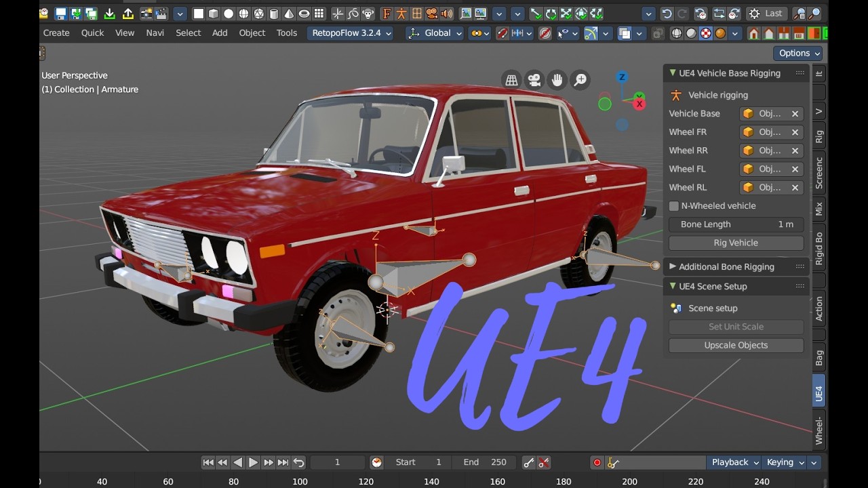
Task: Open the Global orientation dropdown
Action: [435, 33]
